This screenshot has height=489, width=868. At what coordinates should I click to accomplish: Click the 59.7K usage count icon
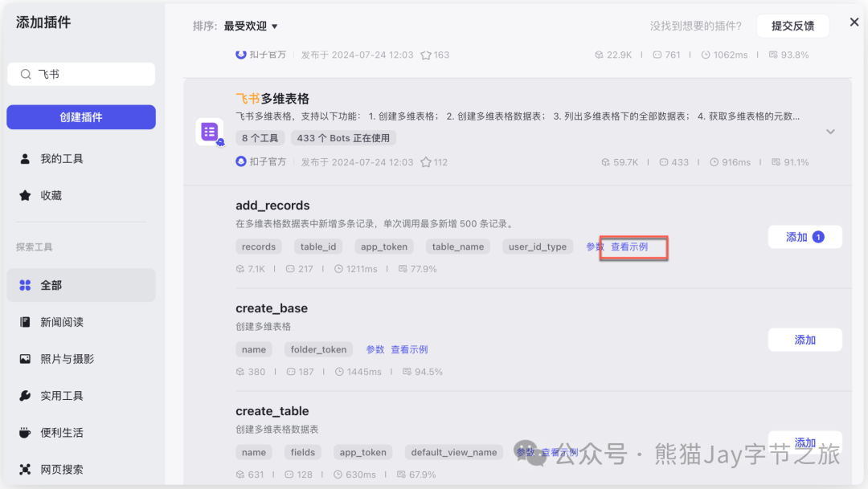pos(606,162)
